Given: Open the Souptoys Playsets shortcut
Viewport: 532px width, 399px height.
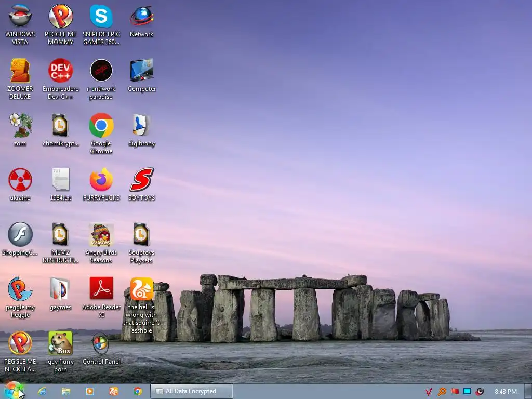Looking at the screenshot, I should pos(141,243).
